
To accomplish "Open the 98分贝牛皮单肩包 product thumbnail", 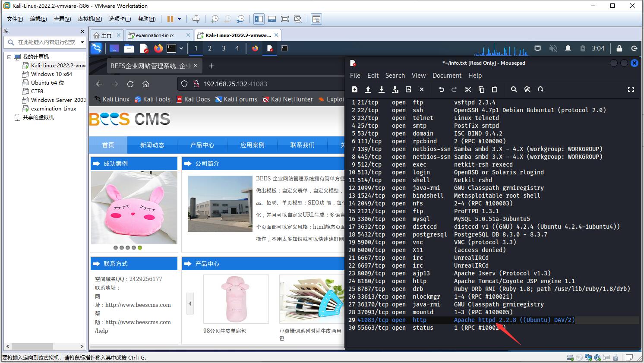I will coord(236,299).
